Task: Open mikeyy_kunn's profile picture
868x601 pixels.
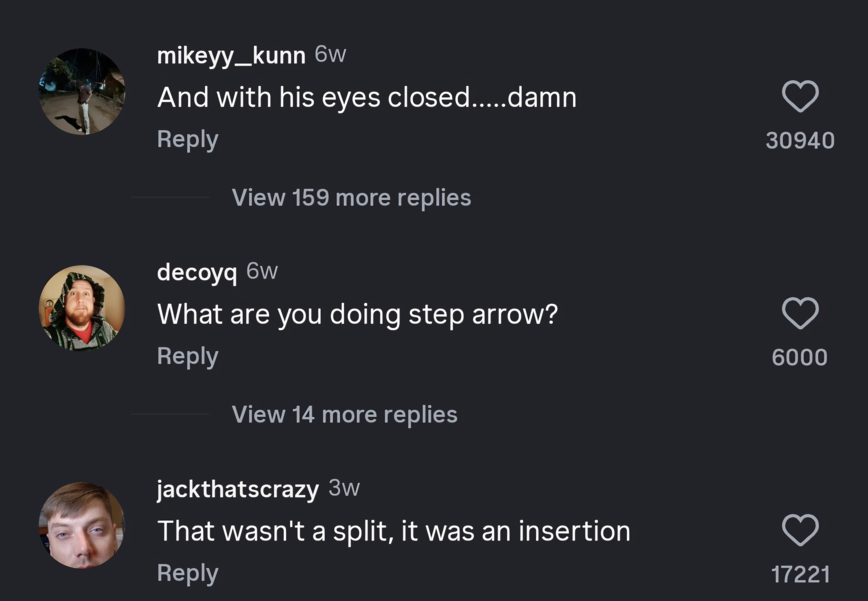Action: click(82, 91)
